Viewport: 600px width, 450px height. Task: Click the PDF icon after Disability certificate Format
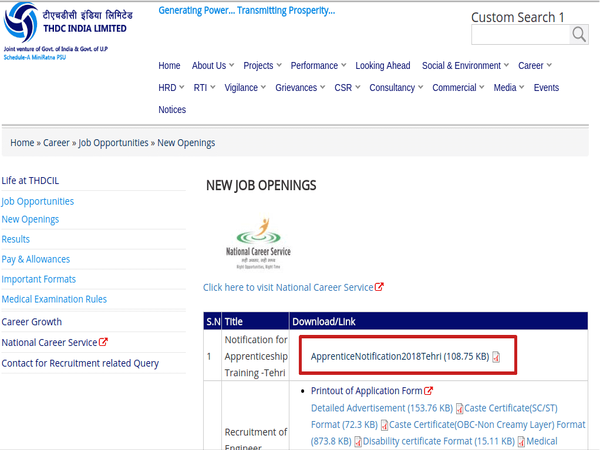[521, 442]
